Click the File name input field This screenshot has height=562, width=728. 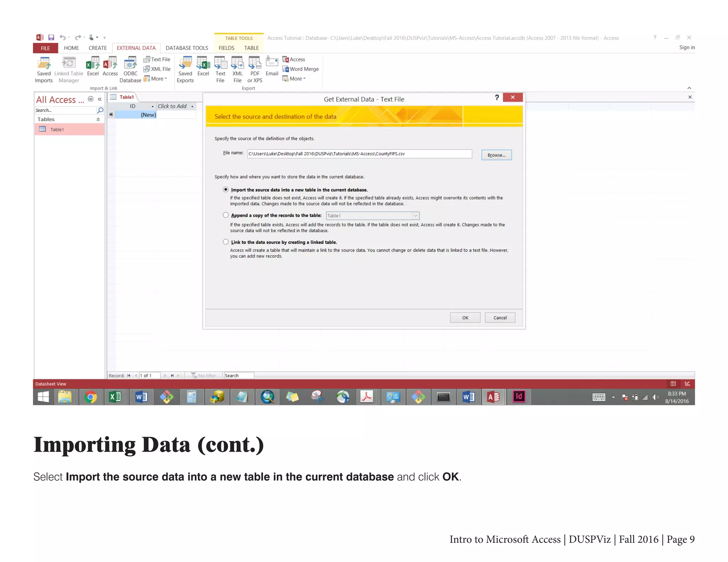click(359, 154)
